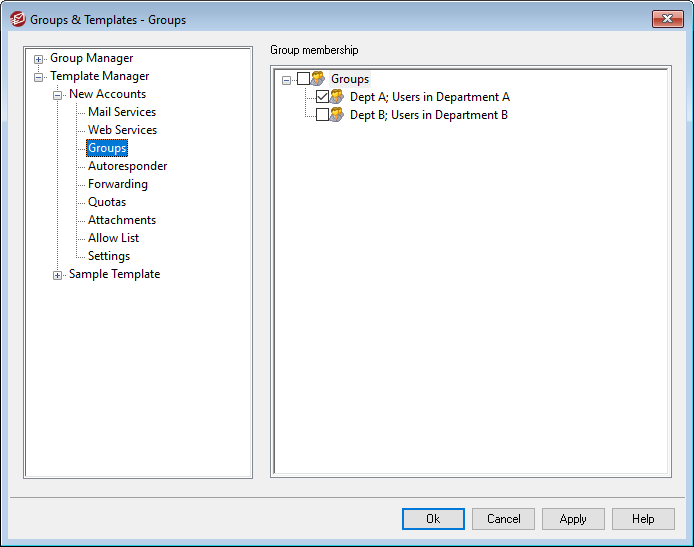This screenshot has height=547, width=694.
Task: Check the Dept B membership checkbox
Action: (322, 115)
